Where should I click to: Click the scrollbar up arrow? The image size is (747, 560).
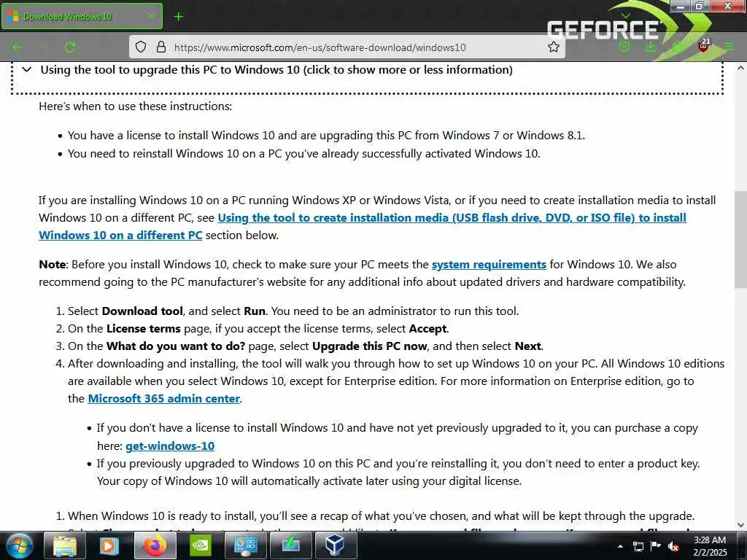740,68
